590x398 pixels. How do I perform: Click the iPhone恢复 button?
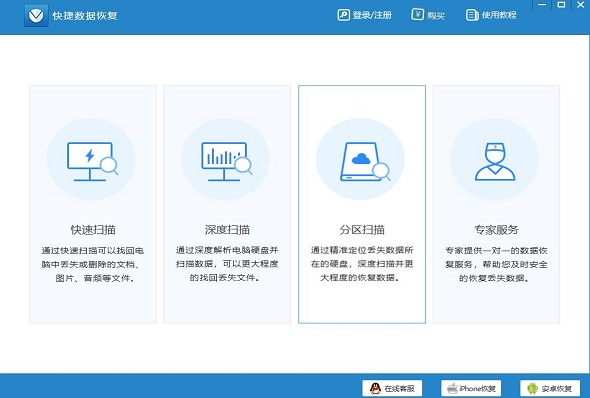coord(471,388)
